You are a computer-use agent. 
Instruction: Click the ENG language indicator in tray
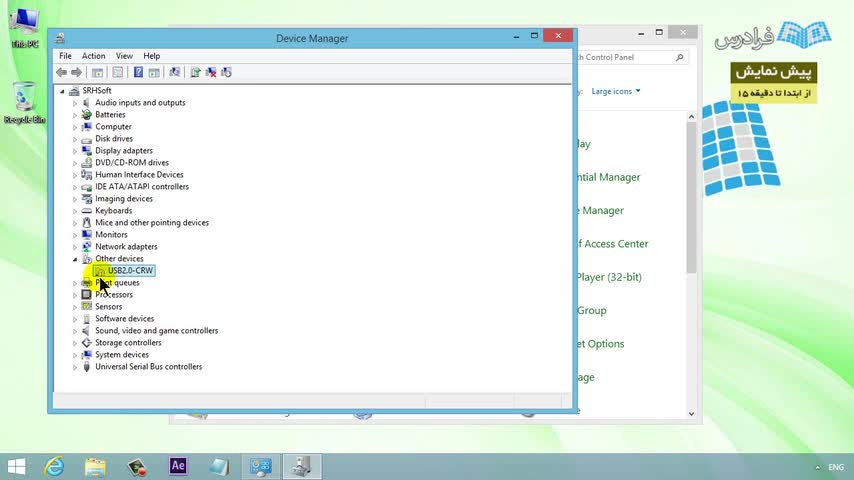tap(836, 467)
